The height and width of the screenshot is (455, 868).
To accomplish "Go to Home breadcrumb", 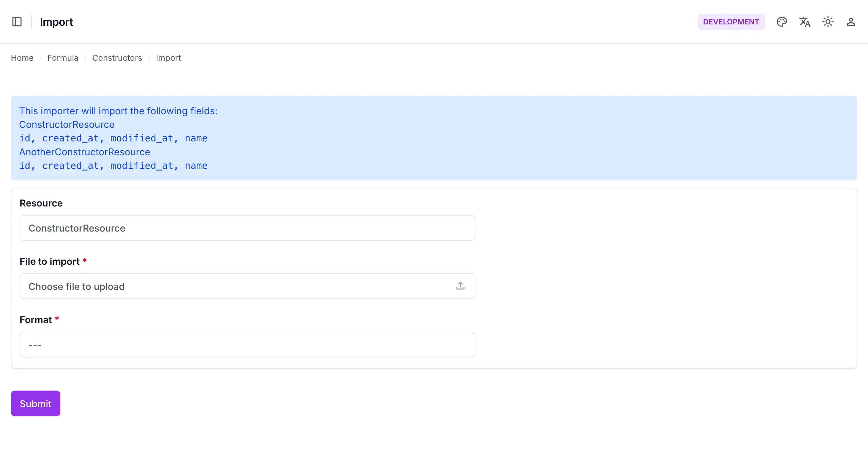I will 22,58.
